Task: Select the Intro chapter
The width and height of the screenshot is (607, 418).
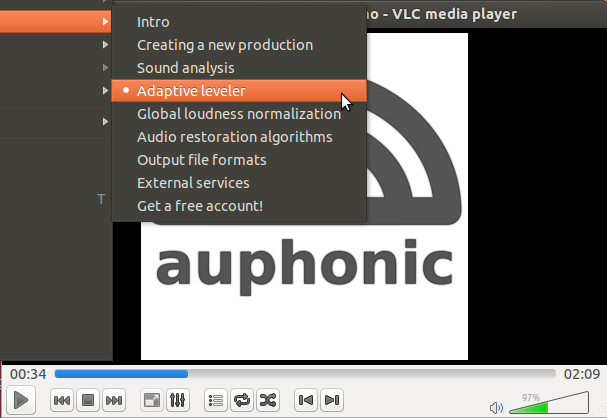Action: click(239, 22)
